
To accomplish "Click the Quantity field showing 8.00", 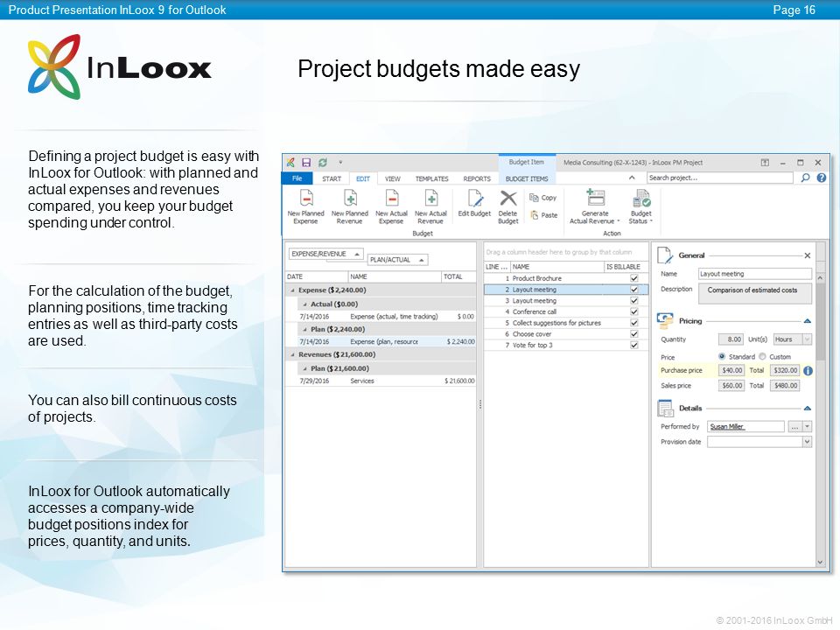I will point(731,339).
